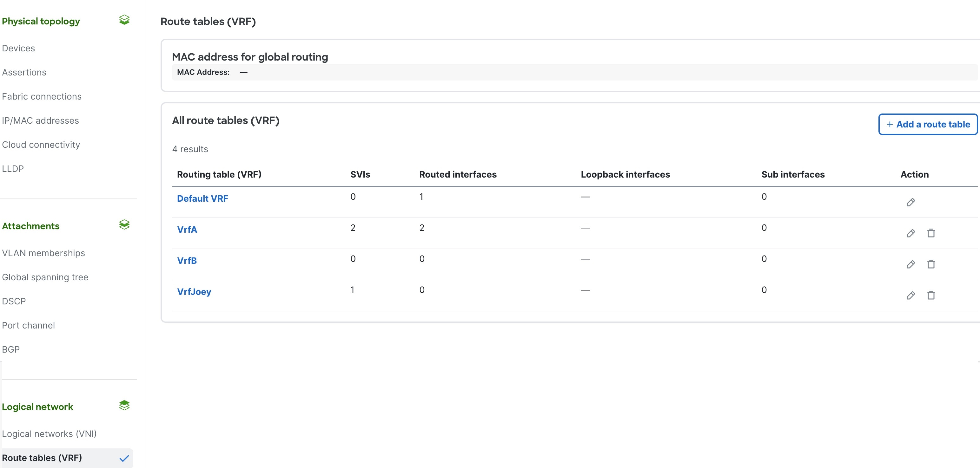Click VrfA's SVIs value 2

353,228
